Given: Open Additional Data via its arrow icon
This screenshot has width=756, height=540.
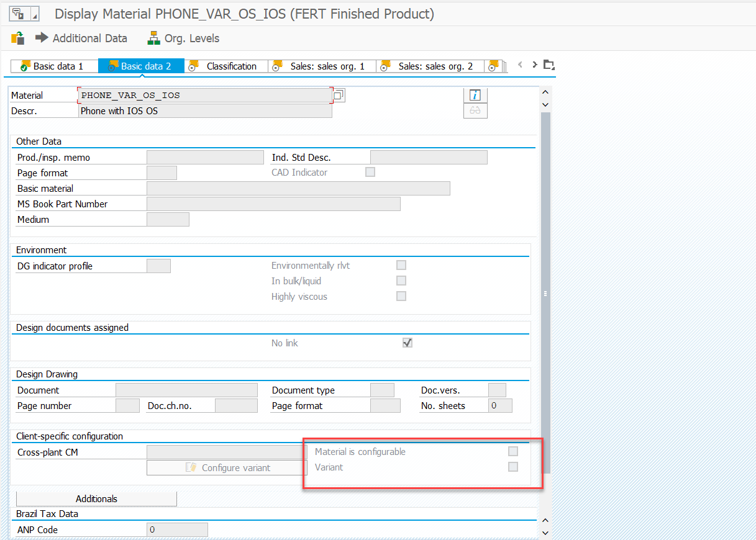Looking at the screenshot, I should pos(41,38).
